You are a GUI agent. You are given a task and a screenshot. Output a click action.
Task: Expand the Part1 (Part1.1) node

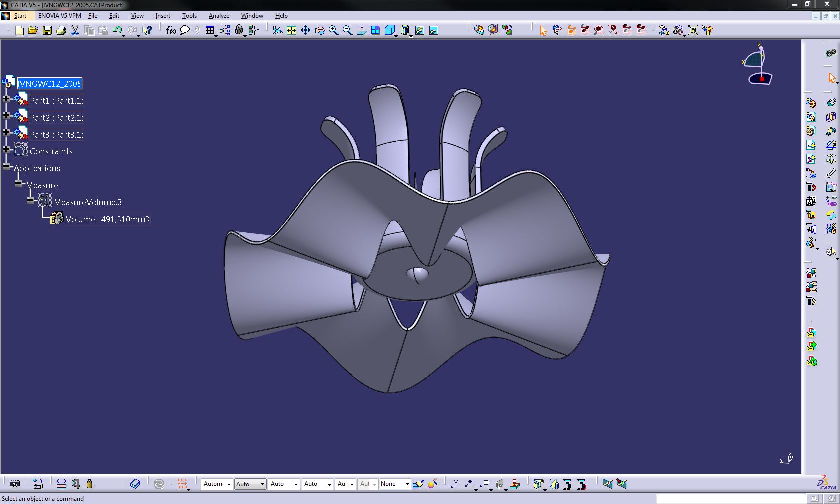point(6,99)
